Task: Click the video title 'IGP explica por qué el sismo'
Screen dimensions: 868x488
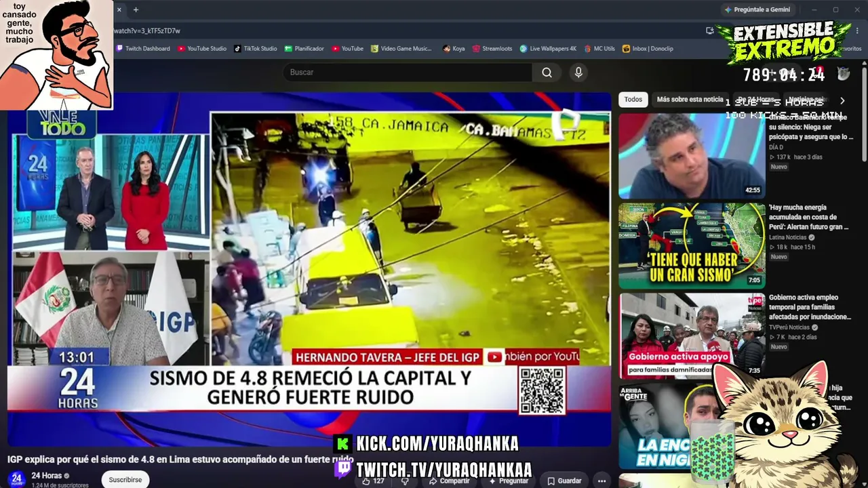Action: click(x=180, y=460)
